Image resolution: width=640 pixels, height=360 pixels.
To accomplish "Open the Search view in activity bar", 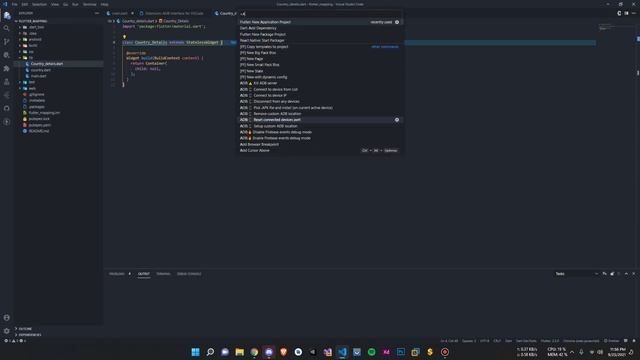I will [x=7, y=29].
